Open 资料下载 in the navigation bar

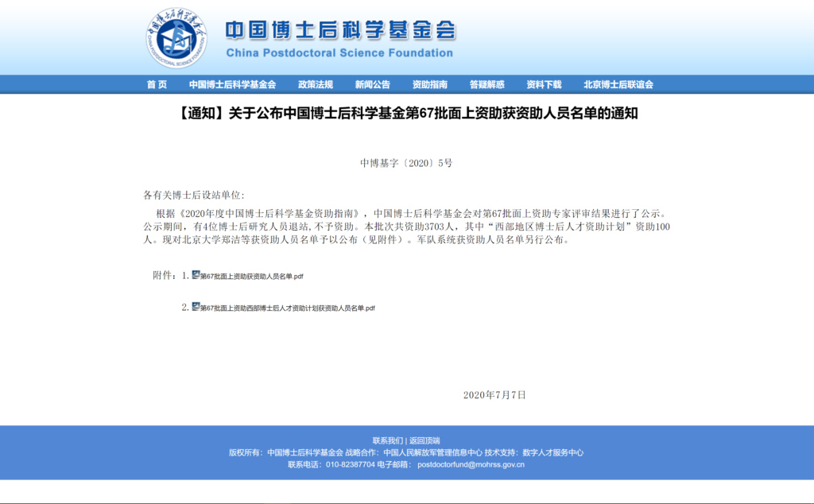click(x=544, y=84)
